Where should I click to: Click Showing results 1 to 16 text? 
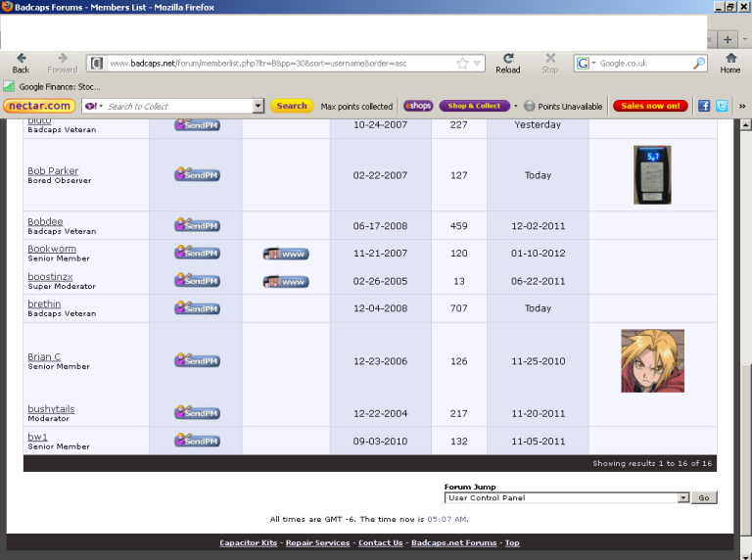coord(652,463)
